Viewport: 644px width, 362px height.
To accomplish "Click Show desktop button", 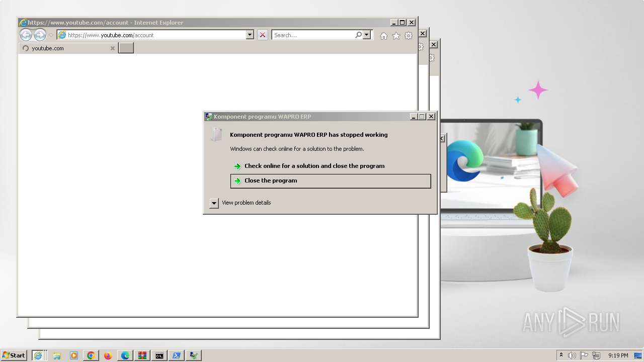I will point(639,355).
